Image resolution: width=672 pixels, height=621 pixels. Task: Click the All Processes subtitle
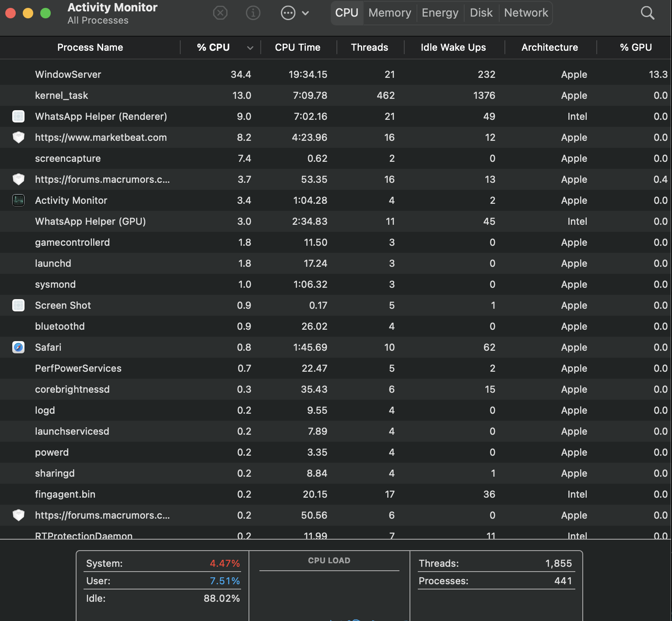tap(98, 21)
